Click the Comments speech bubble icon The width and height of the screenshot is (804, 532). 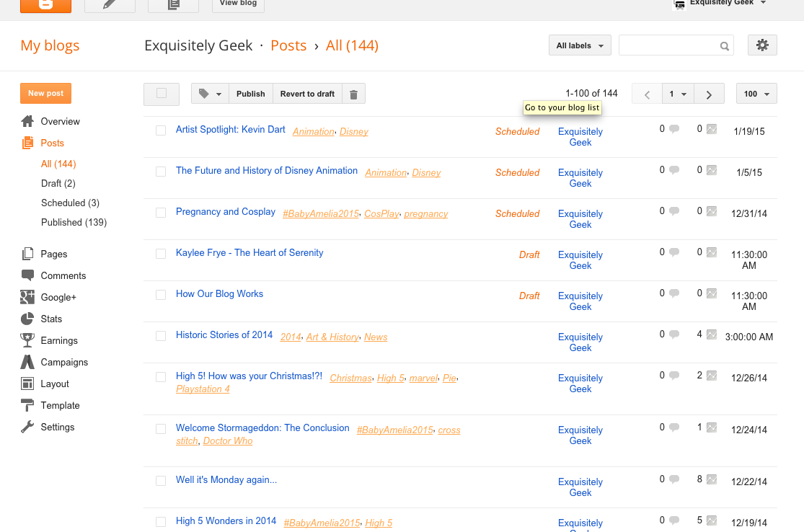click(27, 275)
